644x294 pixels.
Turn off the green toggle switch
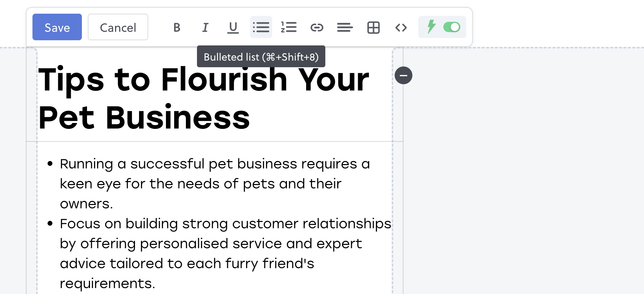click(x=452, y=27)
